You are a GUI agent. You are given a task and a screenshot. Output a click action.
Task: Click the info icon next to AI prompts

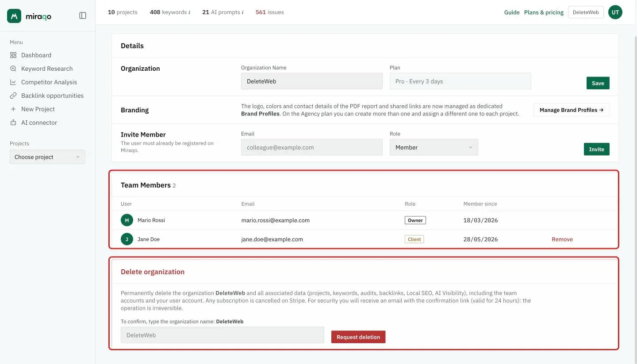click(x=243, y=12)
